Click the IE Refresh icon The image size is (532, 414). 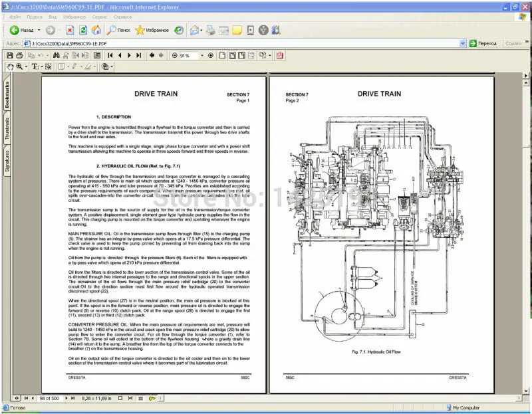[83, 30]
